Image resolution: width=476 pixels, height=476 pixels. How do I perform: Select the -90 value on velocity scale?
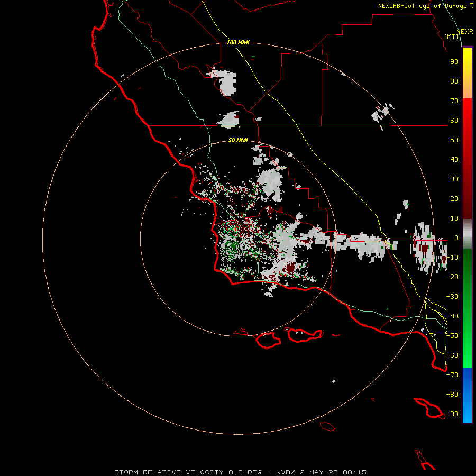[x=452, y=414]
